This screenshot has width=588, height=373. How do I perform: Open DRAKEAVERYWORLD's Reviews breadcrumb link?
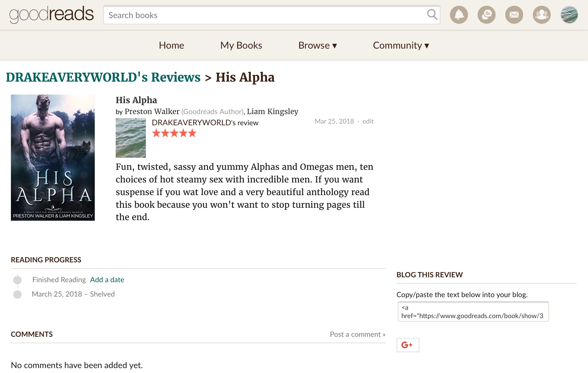pos(103,77)
